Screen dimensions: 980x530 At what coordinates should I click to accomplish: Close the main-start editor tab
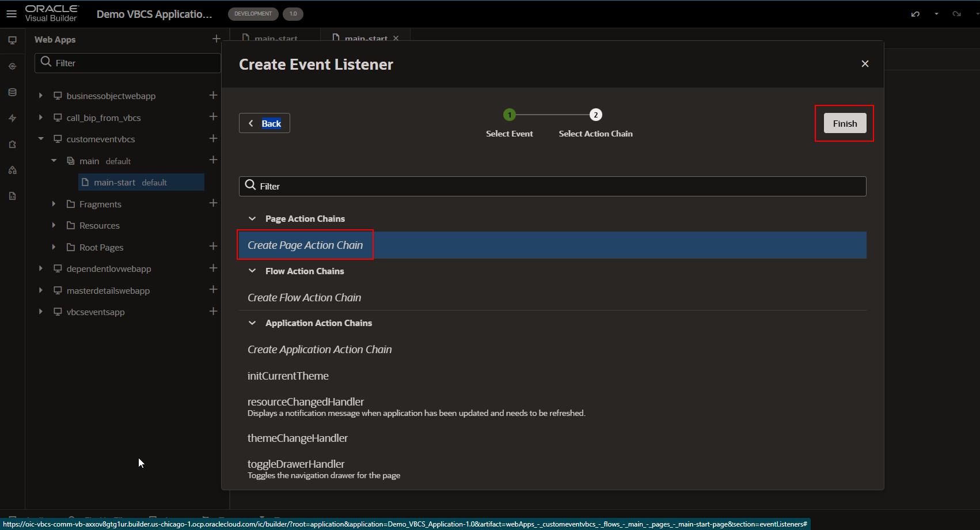(x=396, y=38)
